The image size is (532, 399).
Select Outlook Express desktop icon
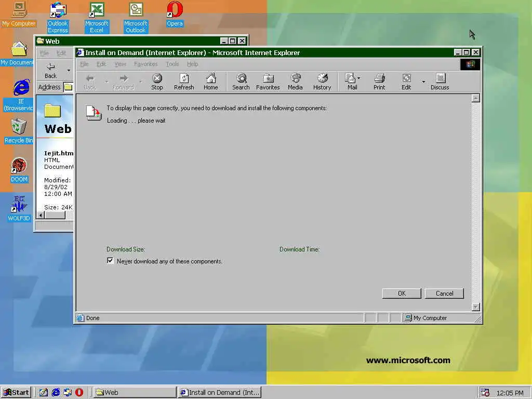(58, 17)
